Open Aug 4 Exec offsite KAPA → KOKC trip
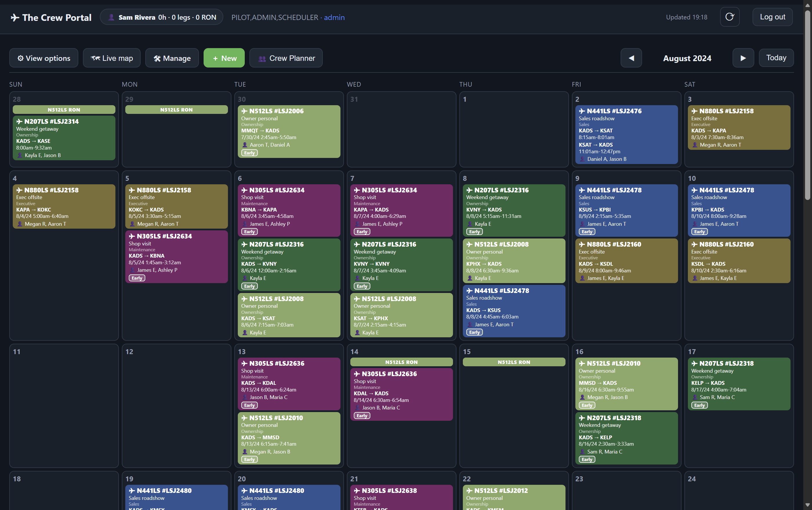 [x=64, y=206]
